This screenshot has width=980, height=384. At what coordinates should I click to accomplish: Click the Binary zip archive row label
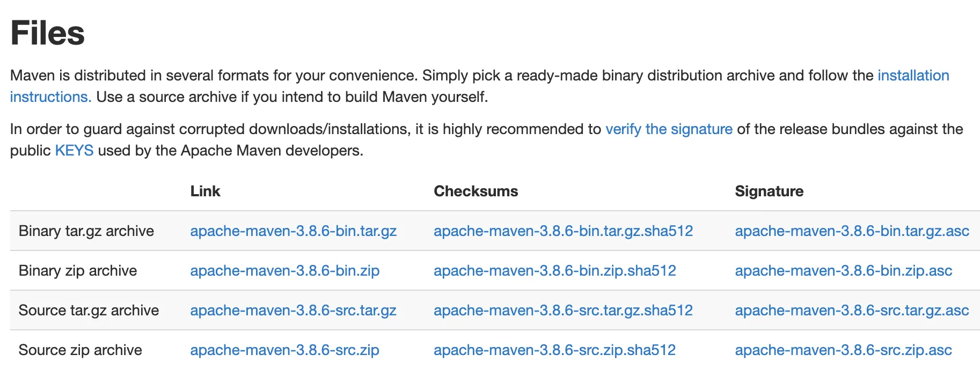click(78, 271)
